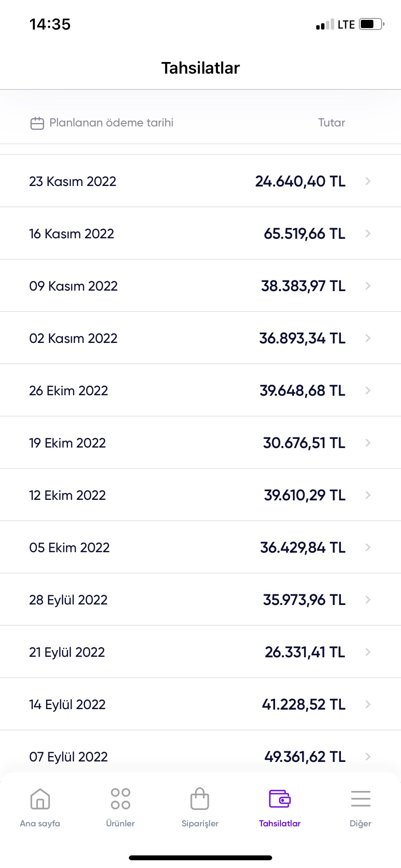401x868 pixels.
Task: Tap the Tutar column header
Action: (332, 123)
